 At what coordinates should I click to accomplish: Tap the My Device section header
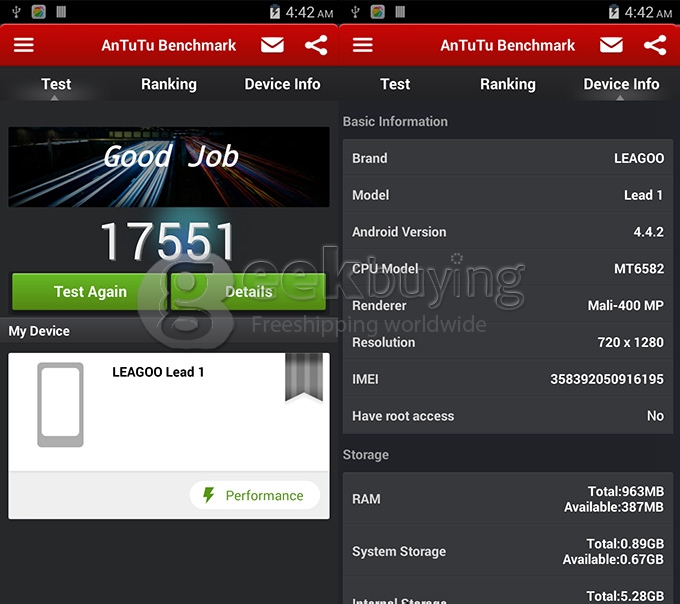(x=39, y=331)
